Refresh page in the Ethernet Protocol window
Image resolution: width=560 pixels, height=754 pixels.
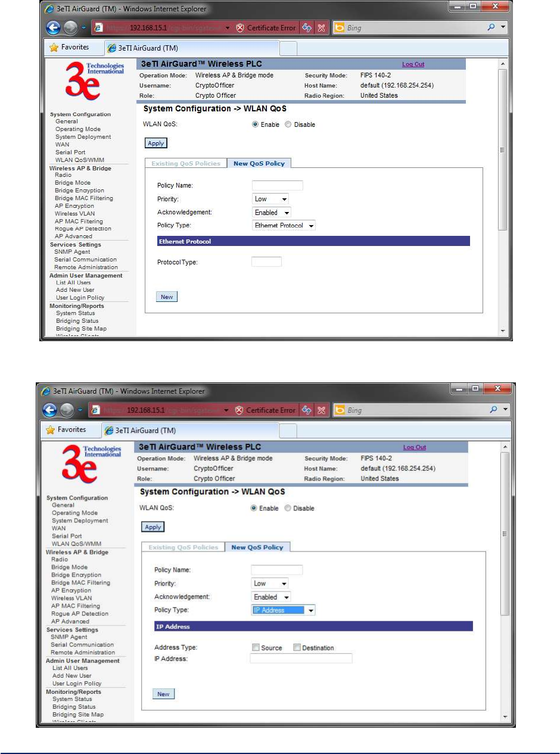tap(307, 27)
